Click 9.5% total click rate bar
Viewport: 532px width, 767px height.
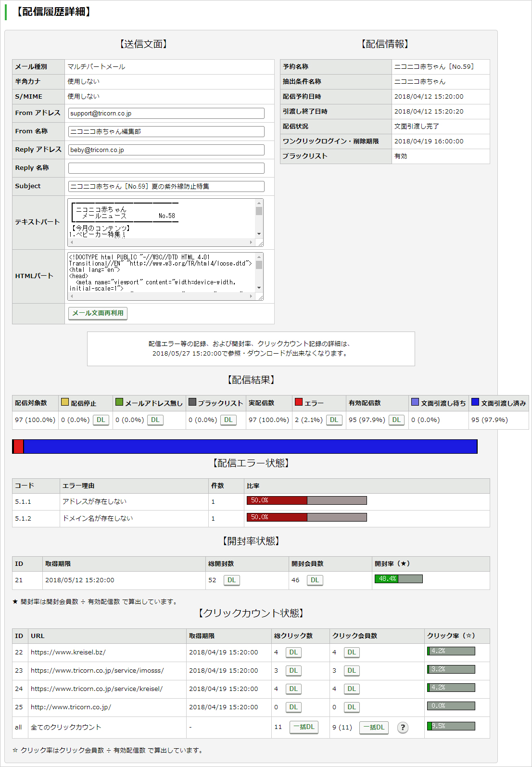pyautogui.click(x=451, y=726)
